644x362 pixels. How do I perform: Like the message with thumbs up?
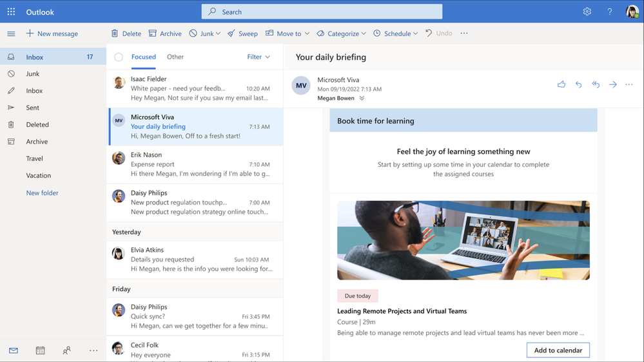point(561,84)
